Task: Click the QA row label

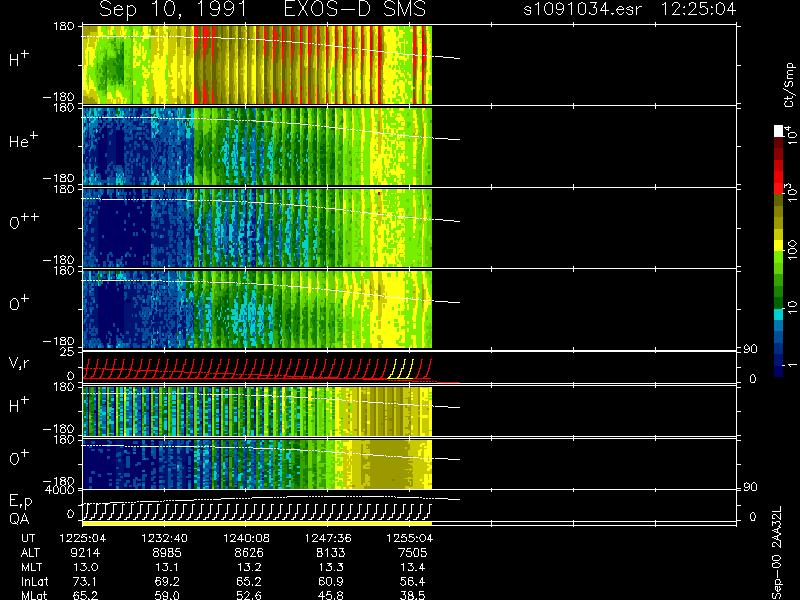Action: pos(19,518)
